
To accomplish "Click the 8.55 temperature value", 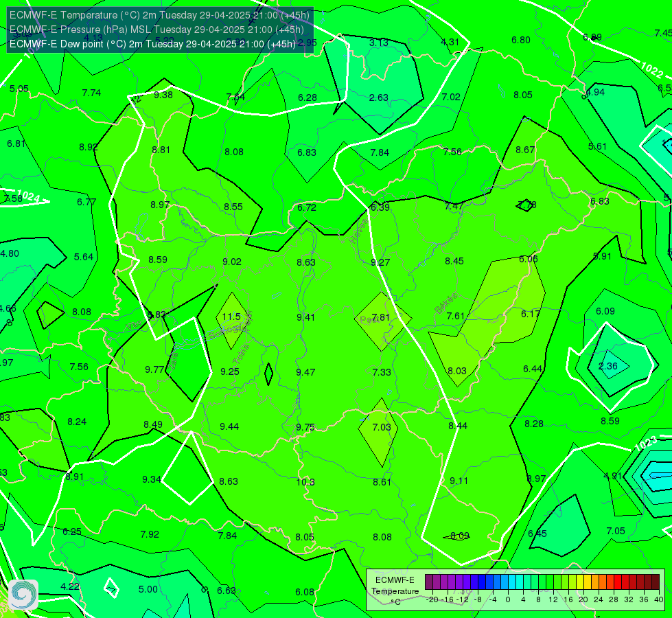I will (233, 207).
